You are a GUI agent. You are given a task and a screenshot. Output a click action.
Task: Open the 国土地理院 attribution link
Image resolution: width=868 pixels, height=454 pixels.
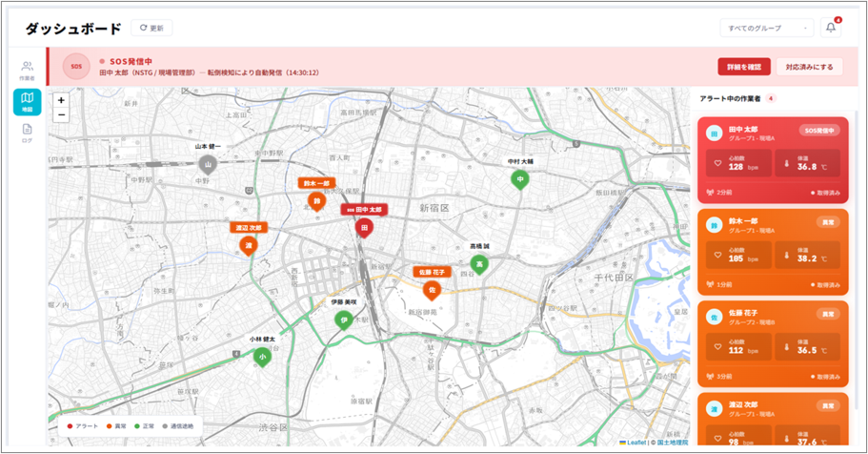pos(673,443)
